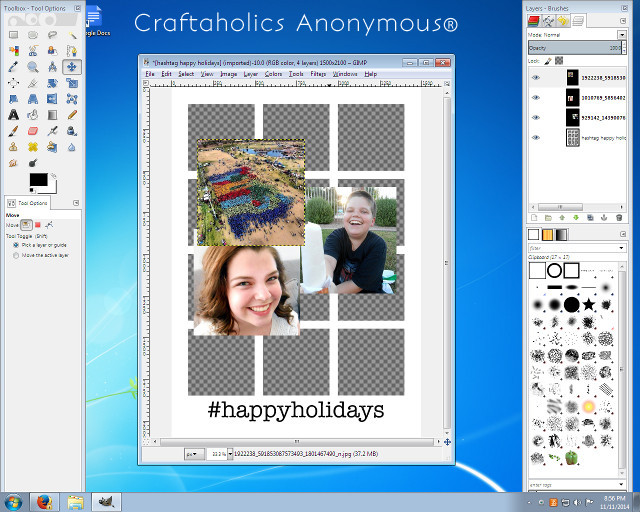640x512 pixels.
Task: Select the Foreground Select tool
Action: pos(52,51)
